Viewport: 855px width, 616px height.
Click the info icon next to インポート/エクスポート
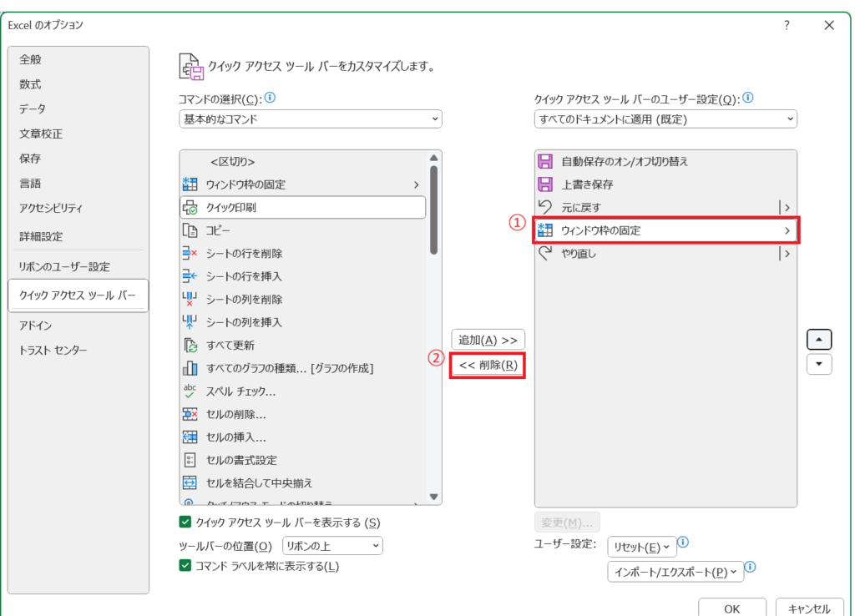[x=751, y=567]
